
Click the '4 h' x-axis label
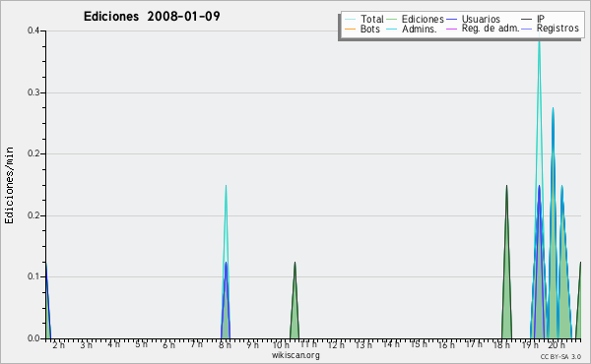point(113,344)
